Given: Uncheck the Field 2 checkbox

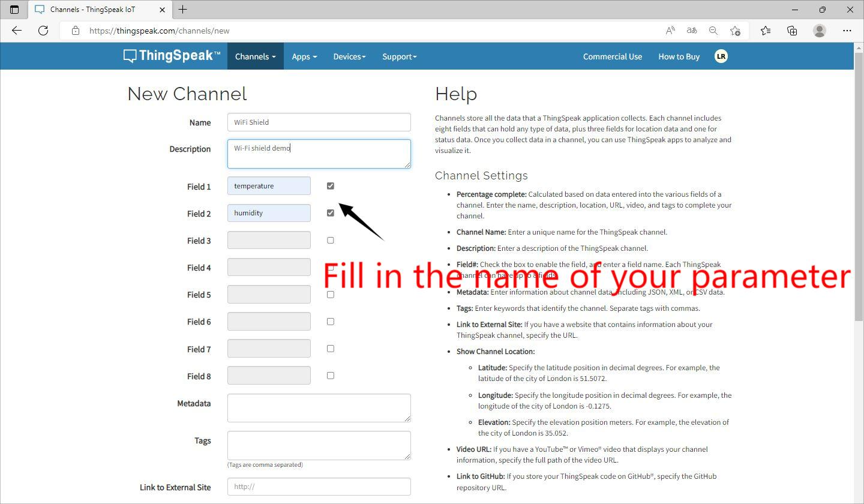Looking at the screenshot, I should (330, 213).
